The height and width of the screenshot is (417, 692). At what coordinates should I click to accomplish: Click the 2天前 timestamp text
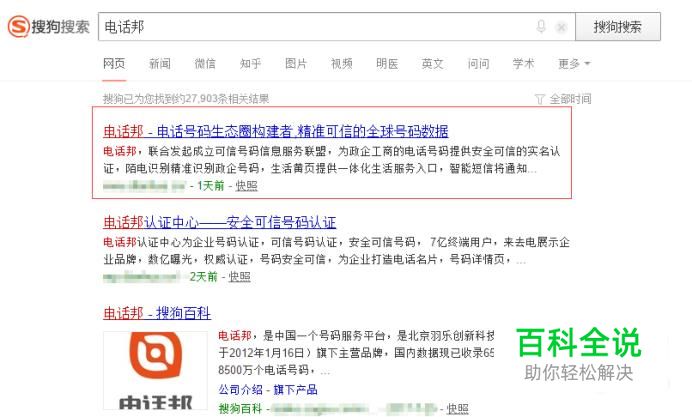point(204,277)
